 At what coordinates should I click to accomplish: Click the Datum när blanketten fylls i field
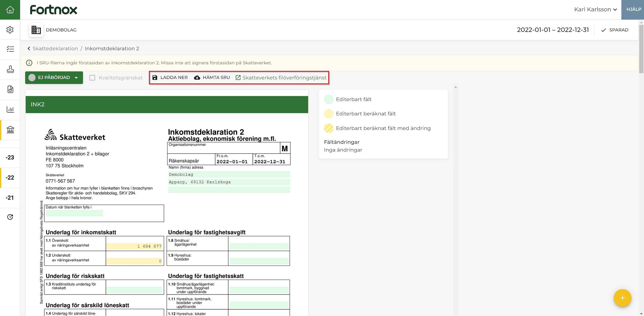click(74, 213)
